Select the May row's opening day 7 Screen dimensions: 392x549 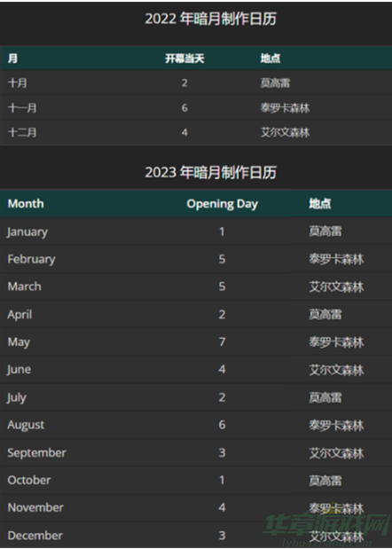[222, 341]
